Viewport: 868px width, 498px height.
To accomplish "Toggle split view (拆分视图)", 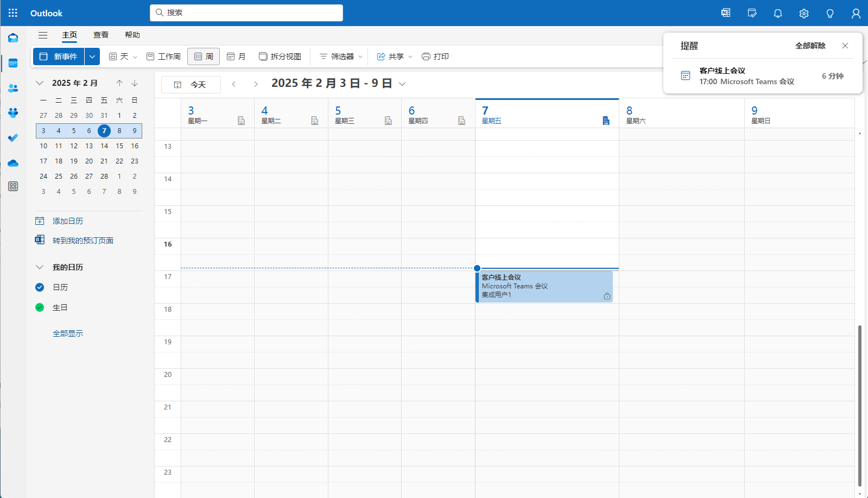I will (x=280, y=56).
